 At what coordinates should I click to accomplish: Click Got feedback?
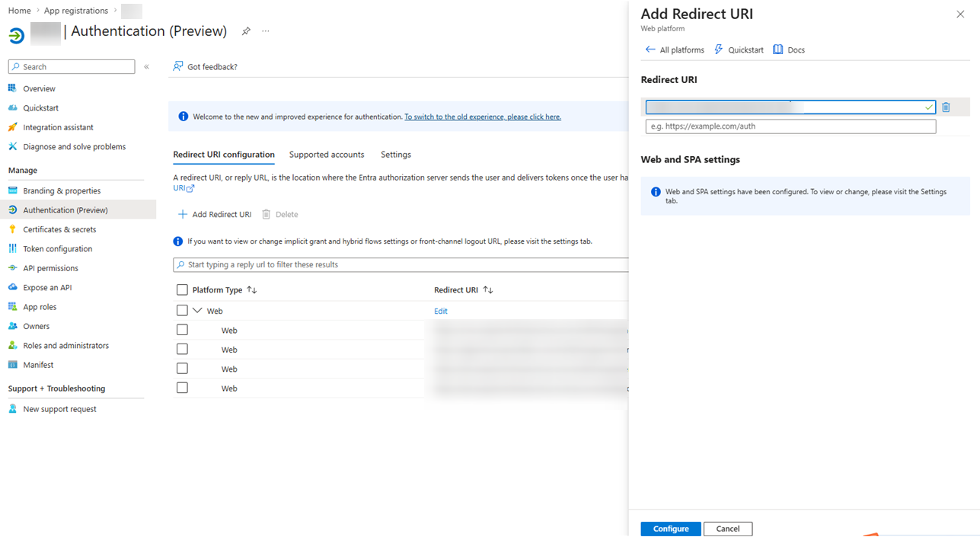pyautogui.click(x=205, y=67)
